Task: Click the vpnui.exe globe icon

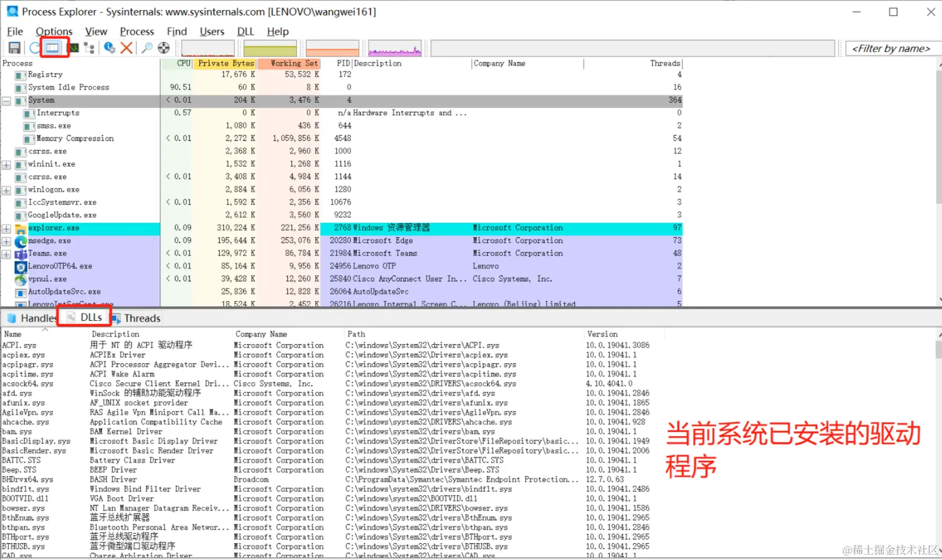Action: (x=21, y=280)
